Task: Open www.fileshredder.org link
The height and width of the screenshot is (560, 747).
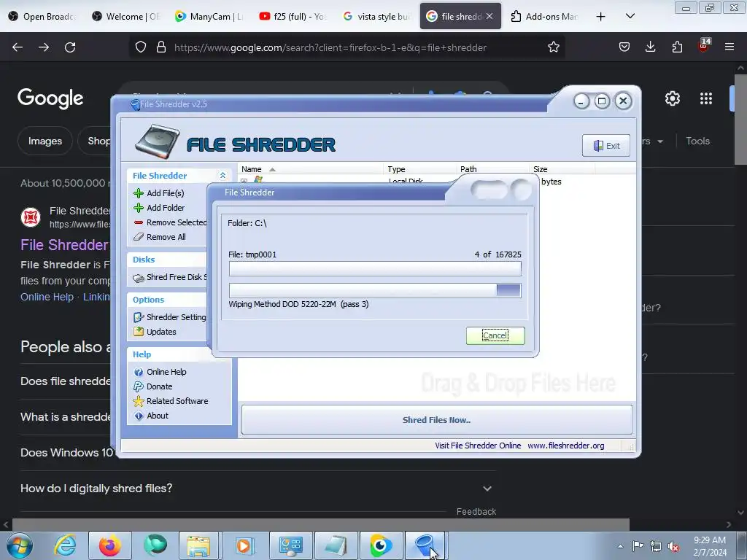Action: (x=565, y=446)
